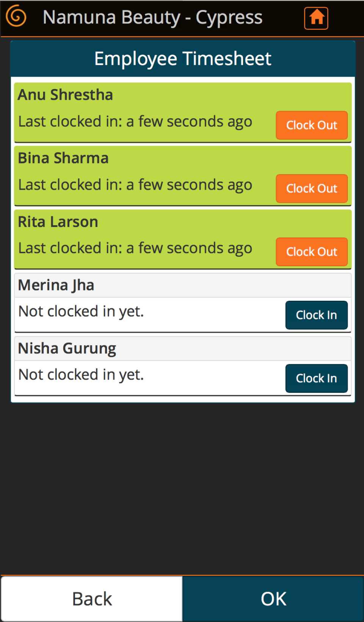The height and width of the screenshot is (622, 364).
Task: Clock in Merina Jha
Action: [x=316, y=315]
